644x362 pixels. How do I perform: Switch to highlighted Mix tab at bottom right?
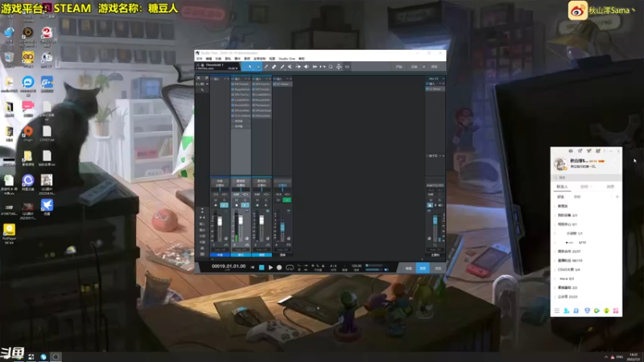tap(423, 269)
